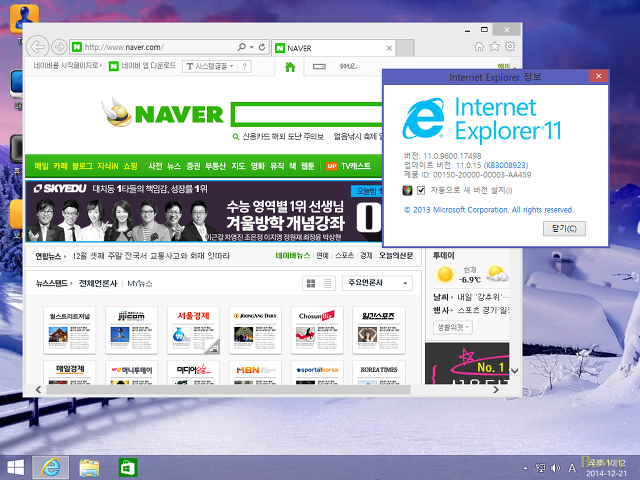Click the 닫기(C) button in dialog
The width and height of the screenshot is (640, 480).
564,229
